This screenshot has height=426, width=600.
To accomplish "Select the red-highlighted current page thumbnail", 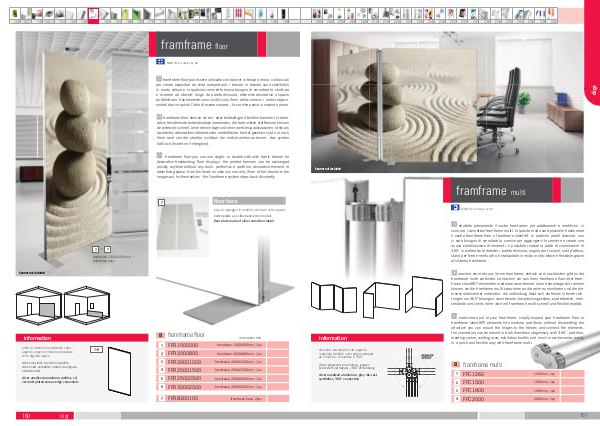I will point(93,15).
